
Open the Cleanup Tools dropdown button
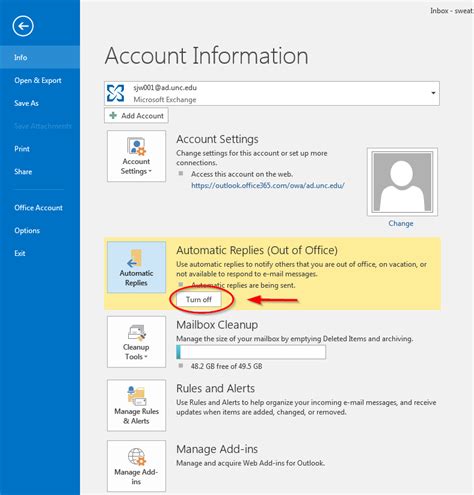[x=136, y=342]
